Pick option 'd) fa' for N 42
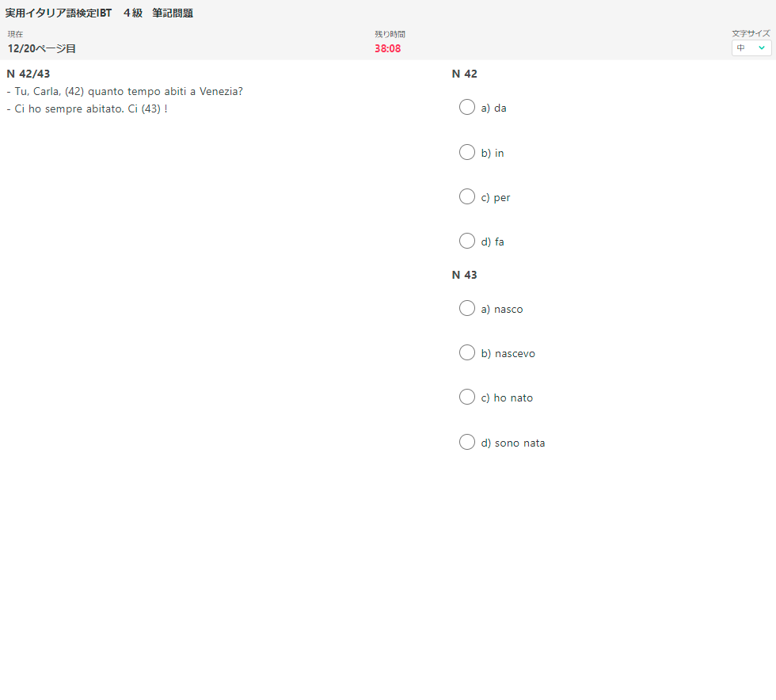Image resolution: width=776 pixels, height=700 pixels. (x=466, y=241)
